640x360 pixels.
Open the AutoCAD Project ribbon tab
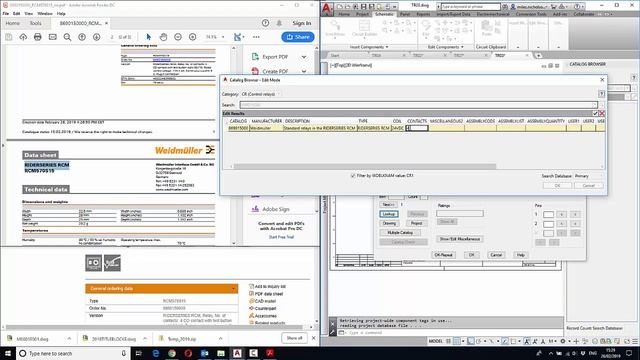362,14
